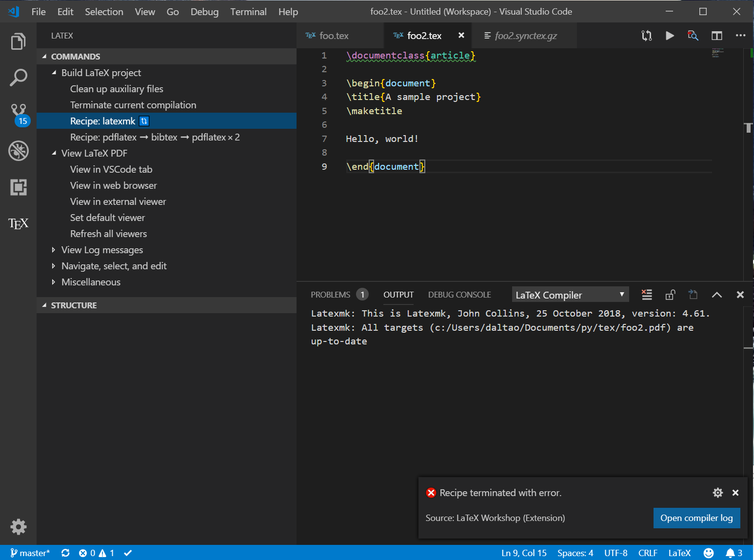Viewport: 754px width, 560px height.
Task: Click the Ln 9, Col 15 position indicator
Action: 524,553
